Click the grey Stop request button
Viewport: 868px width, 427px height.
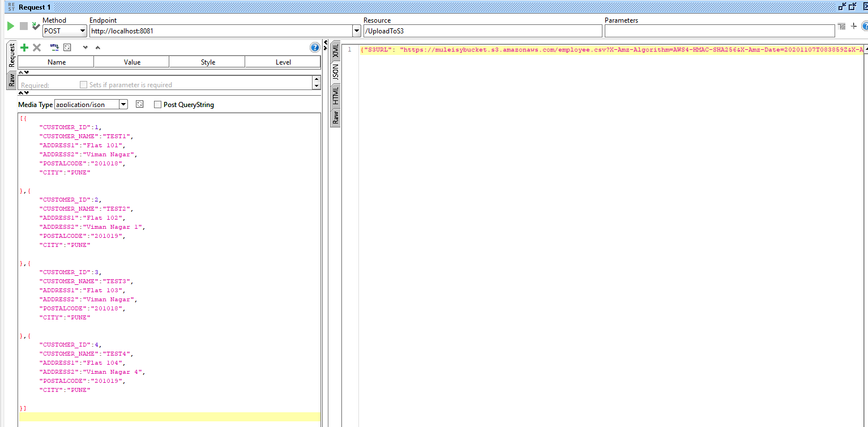[24, 26]
